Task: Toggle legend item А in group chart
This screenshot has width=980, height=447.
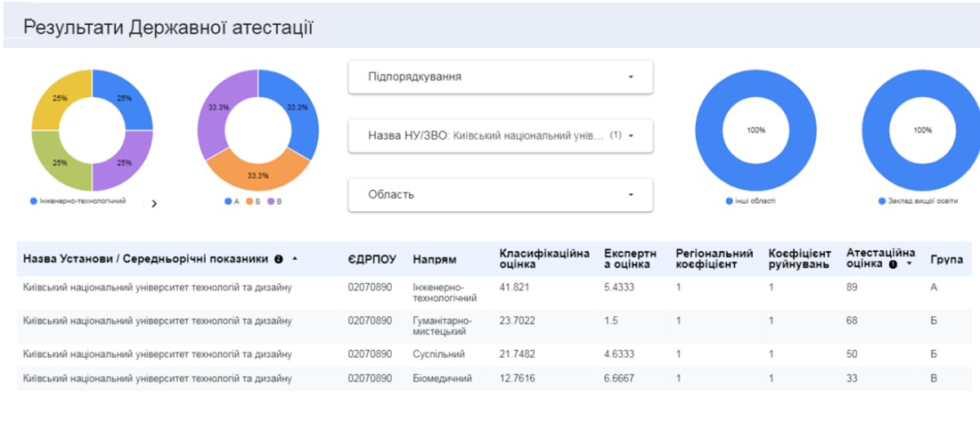Action: click(233, 202)
